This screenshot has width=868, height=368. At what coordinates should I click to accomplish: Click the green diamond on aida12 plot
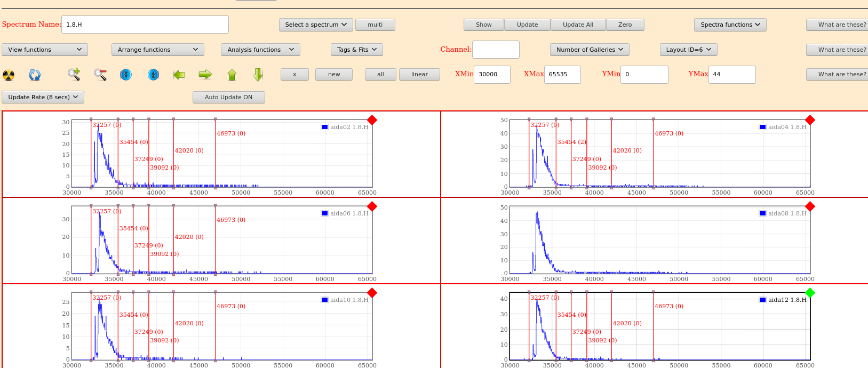(x=810, y=292)
